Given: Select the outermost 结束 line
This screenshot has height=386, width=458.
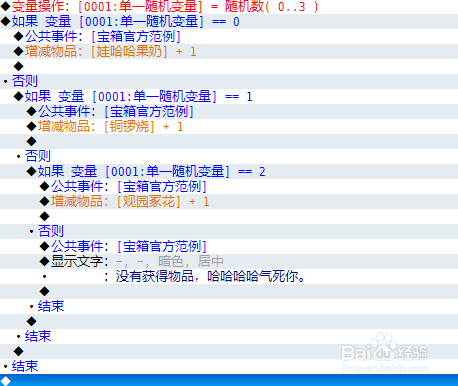Looking at the screenshot, I should coord(229,367).
